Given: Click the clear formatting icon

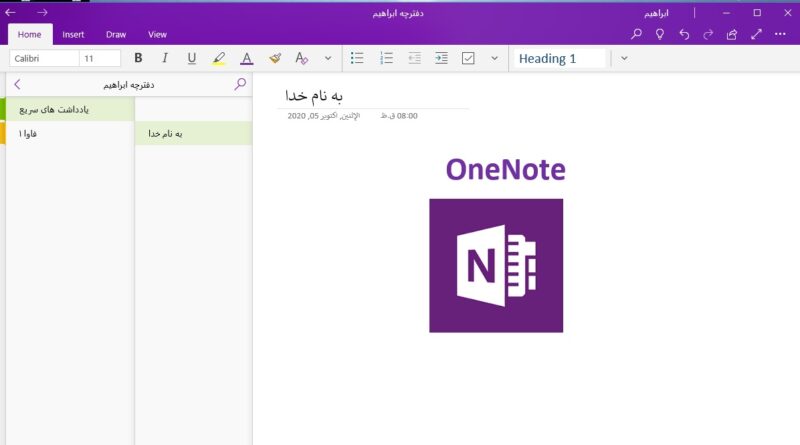Looking at the screenshot, I should (x=301, y=59).
